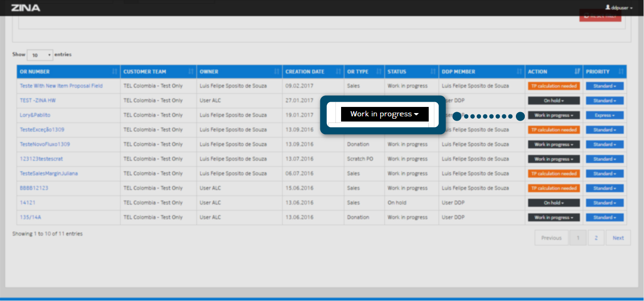The image size is (644, 301).
Task: Sort by Action column icon
Action: pyautogui.click(x=577, y=72)
